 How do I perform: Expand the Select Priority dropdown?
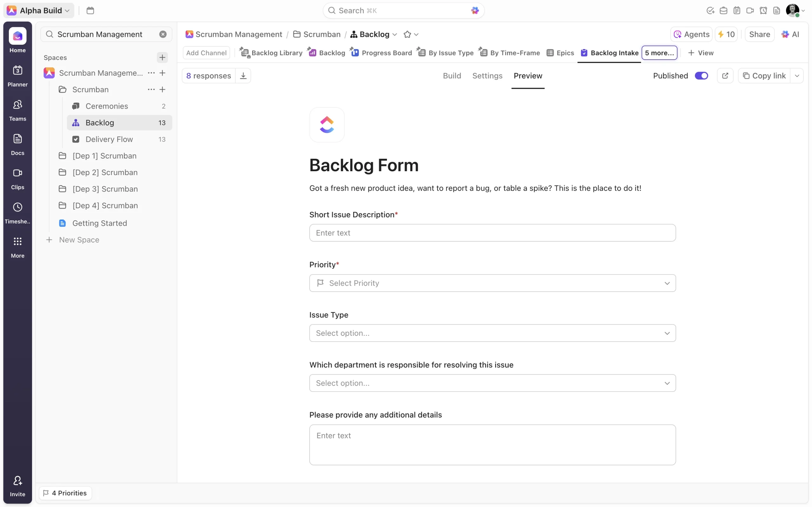[492, 283]
